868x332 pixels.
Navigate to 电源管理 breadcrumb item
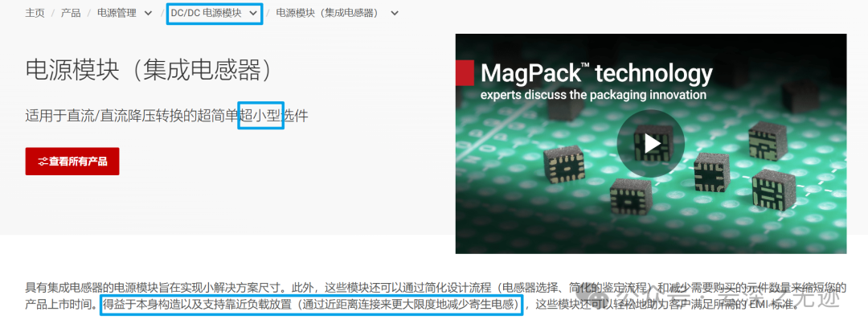tap(117, 14)
